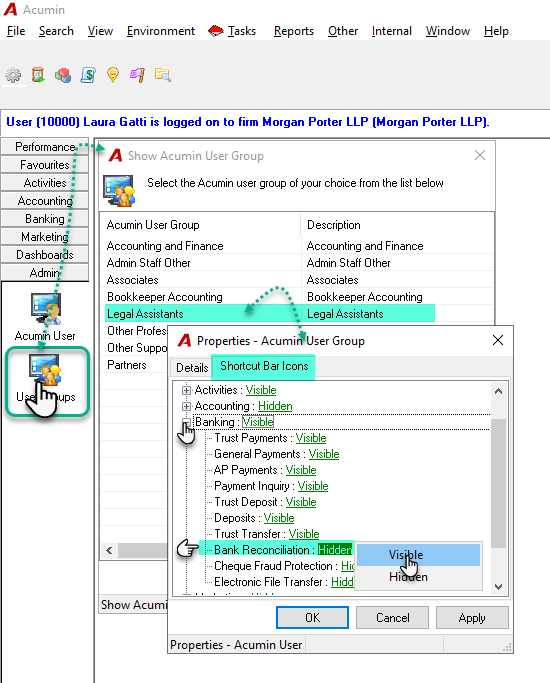This screenshot has width=550, height=683.
Task: Click AP Payments Visible link
Action: (x=301, y=470)
